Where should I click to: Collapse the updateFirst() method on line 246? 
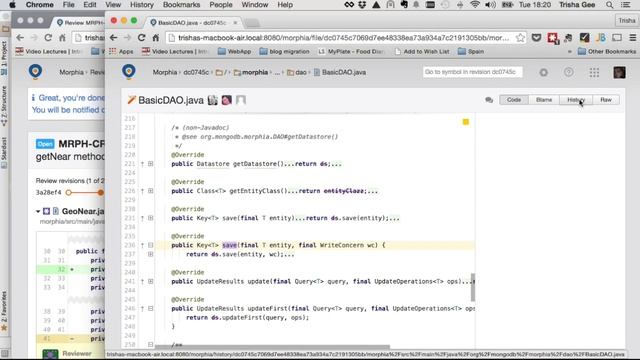(151, 308)
